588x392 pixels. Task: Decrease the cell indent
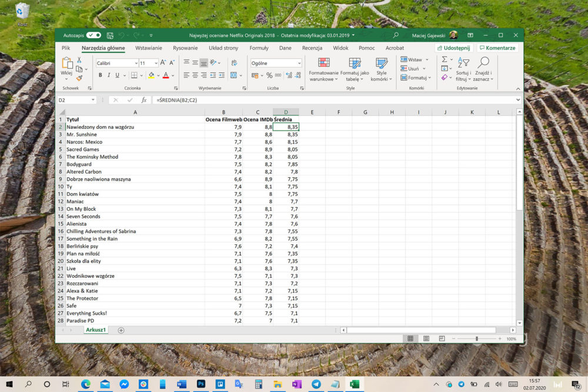click(x=213, y=75)
